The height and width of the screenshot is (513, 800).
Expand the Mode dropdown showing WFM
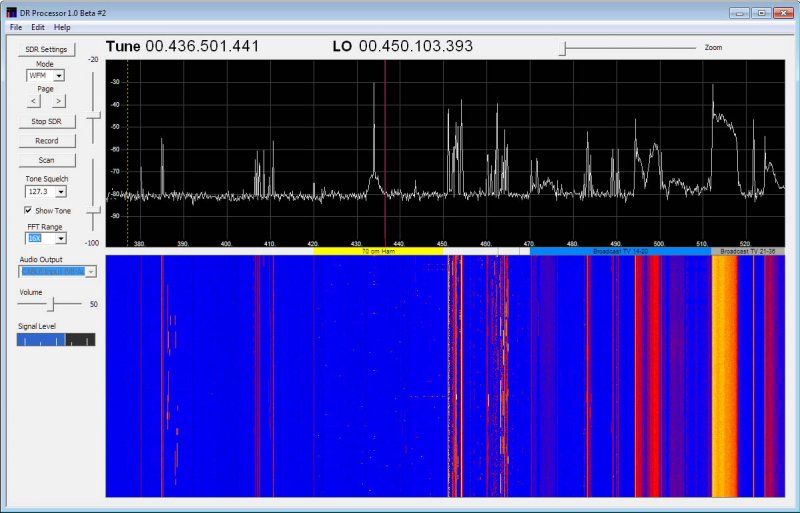(x=59, y=76)
